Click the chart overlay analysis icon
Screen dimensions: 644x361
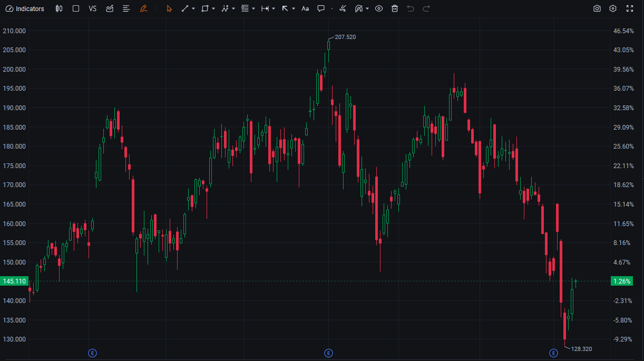pos(109,9)
